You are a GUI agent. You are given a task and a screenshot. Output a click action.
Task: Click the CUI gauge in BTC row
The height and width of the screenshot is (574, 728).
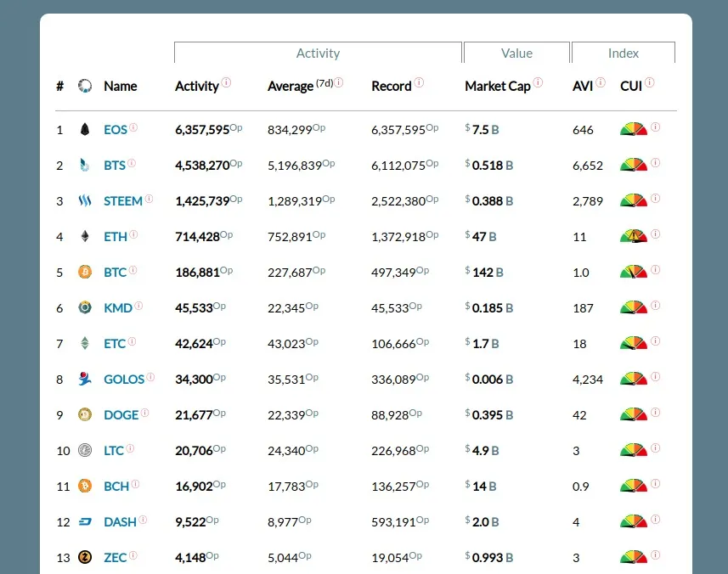(634, 272)
